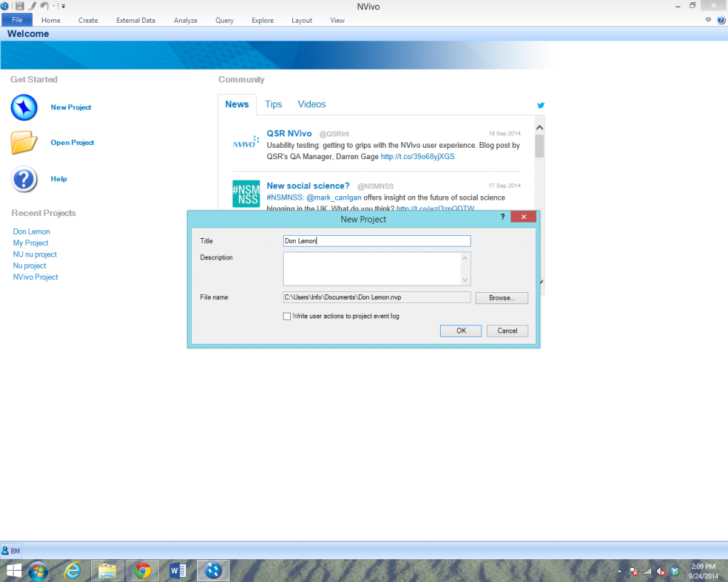Open File Explorer from taskbar
This screenshot has width=728, height=582.
[107, 571]
